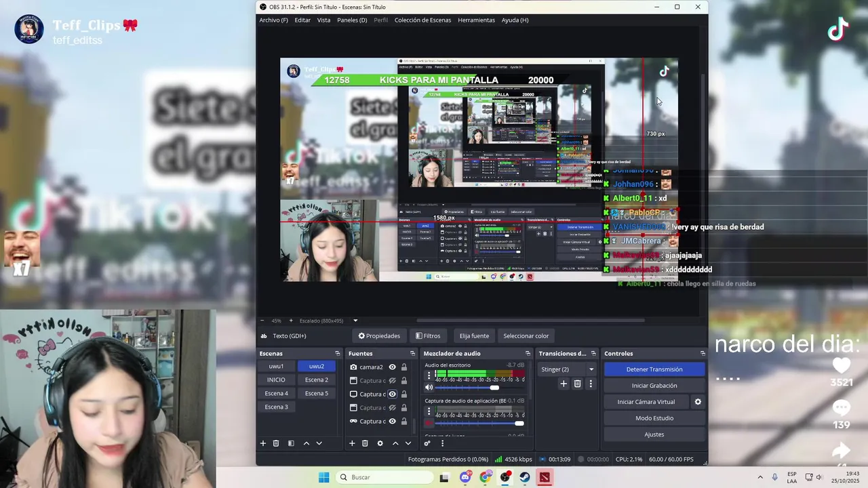Start recording with Iniciar Grabación
The image size is (868, 488).
pos(654,386)
